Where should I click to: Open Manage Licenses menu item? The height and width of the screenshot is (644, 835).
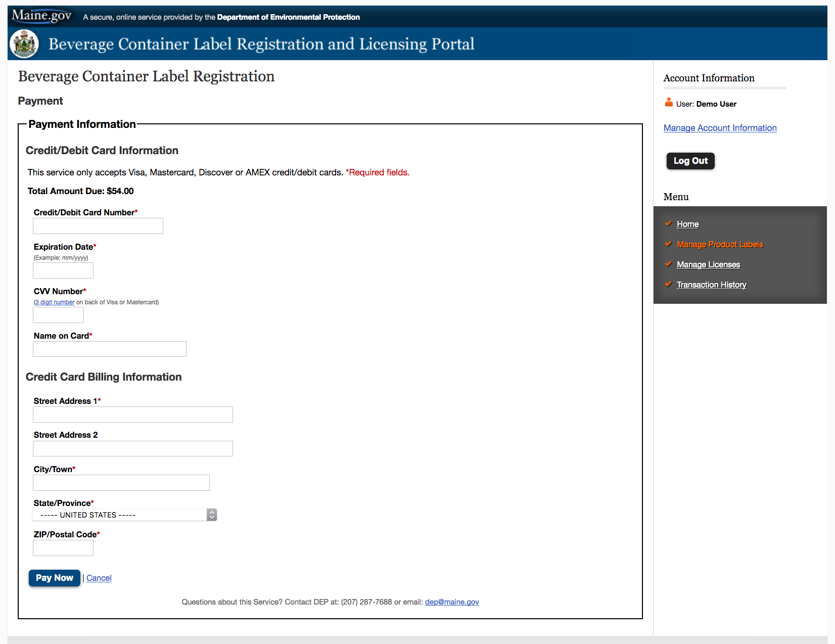point(708,264)
